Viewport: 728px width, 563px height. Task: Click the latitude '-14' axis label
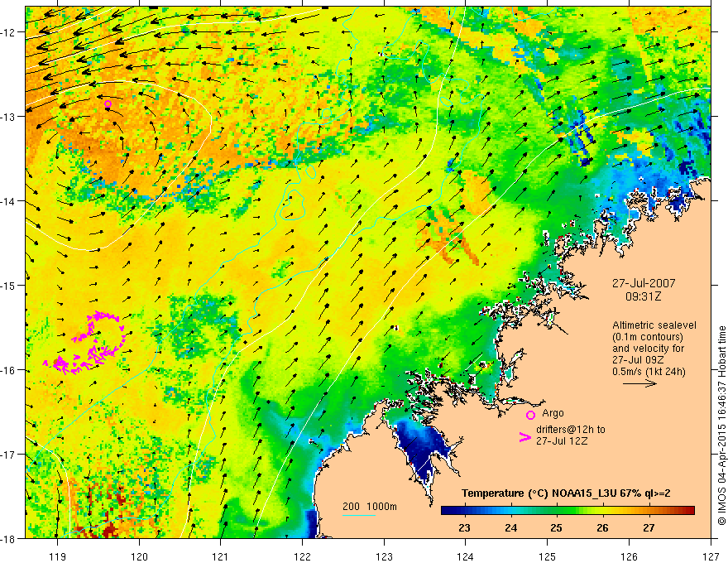(8, 201)
